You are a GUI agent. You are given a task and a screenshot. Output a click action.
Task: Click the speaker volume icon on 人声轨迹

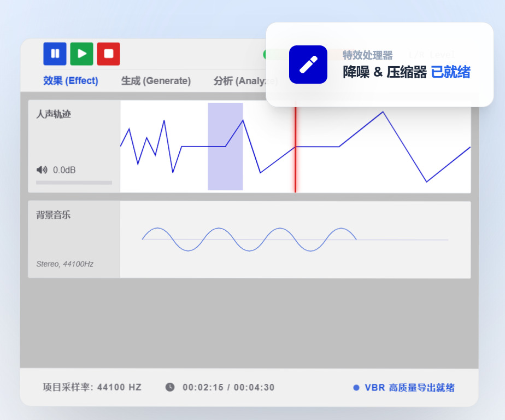coord(42,170)
